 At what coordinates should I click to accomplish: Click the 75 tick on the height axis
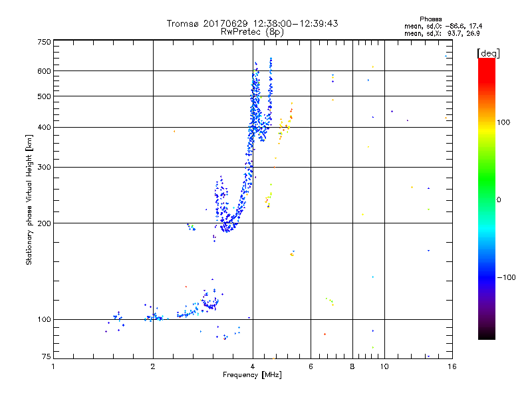coord(46,357)
